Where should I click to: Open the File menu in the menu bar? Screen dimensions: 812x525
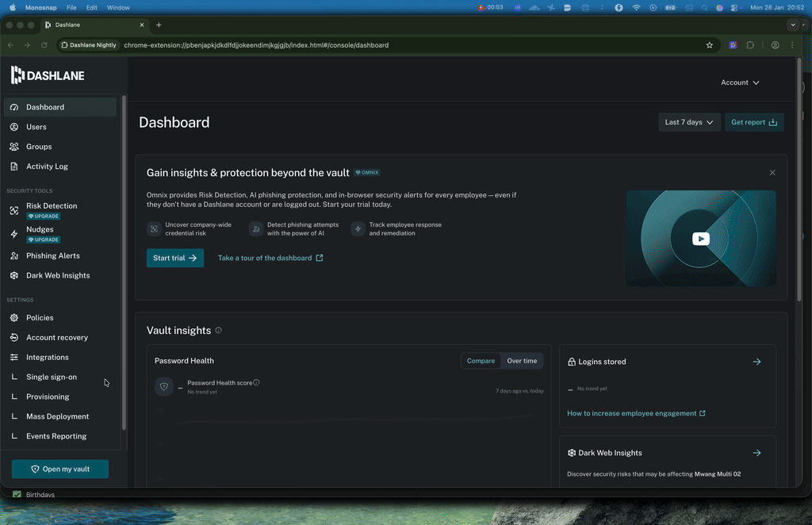pyautogui.click(x=71, y=7)
